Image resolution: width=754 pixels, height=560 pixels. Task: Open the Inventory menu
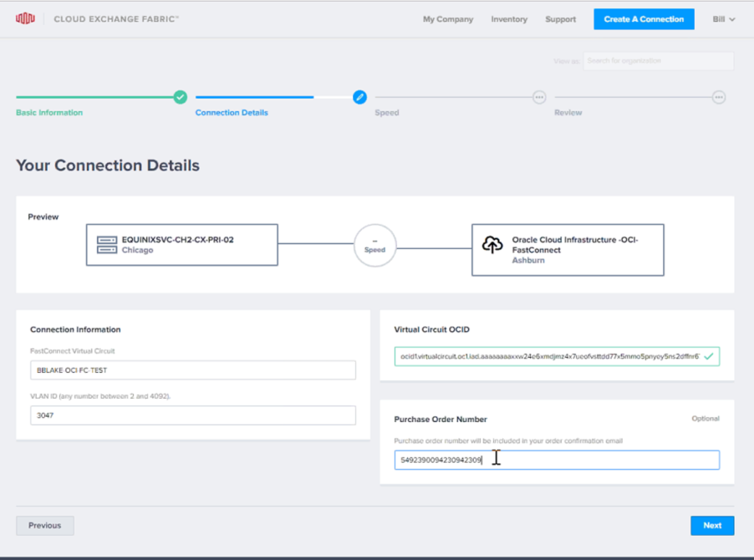[509, 19]
